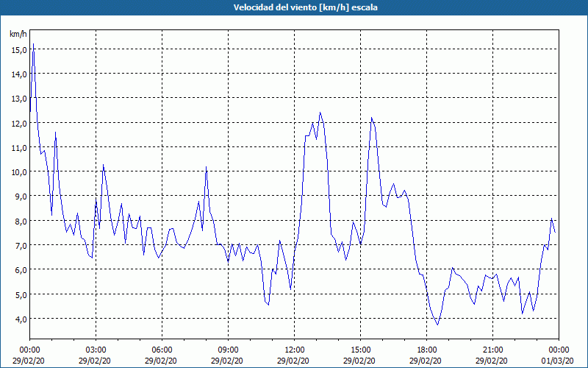The image size is (588, 368).
Task: Pick the '29/02/20' date under 18:00
Action: (x=426, y=361)
